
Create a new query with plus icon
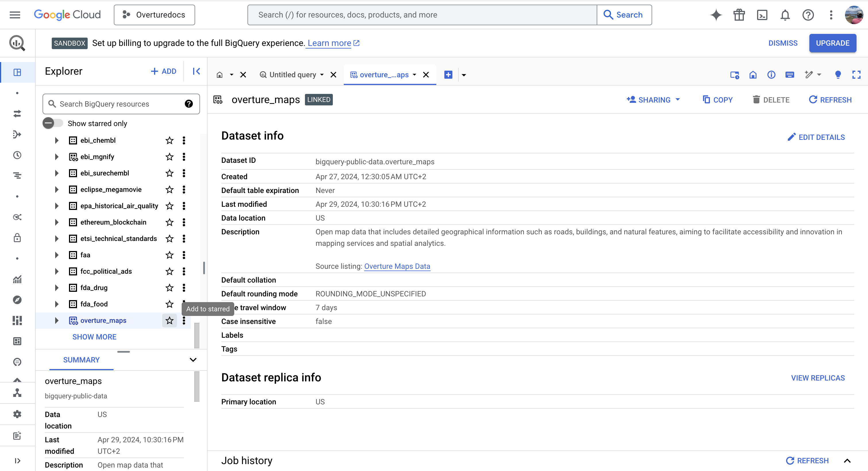click(448, 75)
